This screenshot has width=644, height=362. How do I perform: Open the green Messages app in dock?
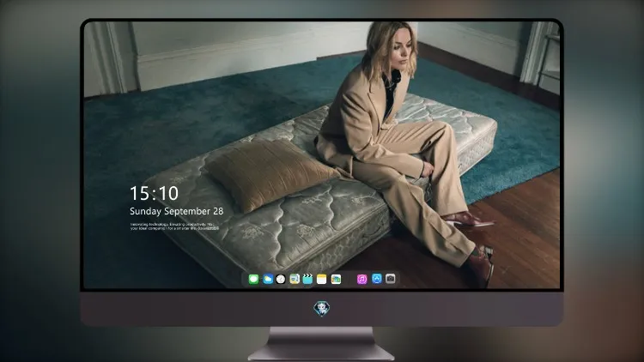click(253, 280)
